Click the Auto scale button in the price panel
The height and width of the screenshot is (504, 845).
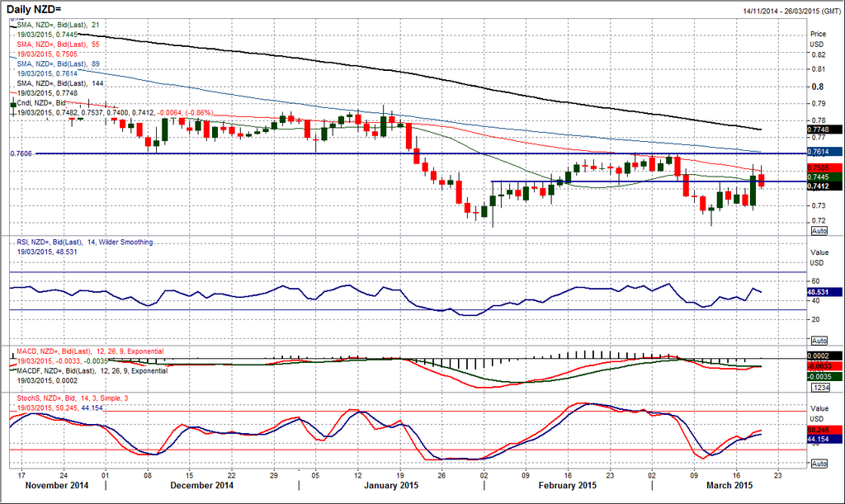[819, 230]
